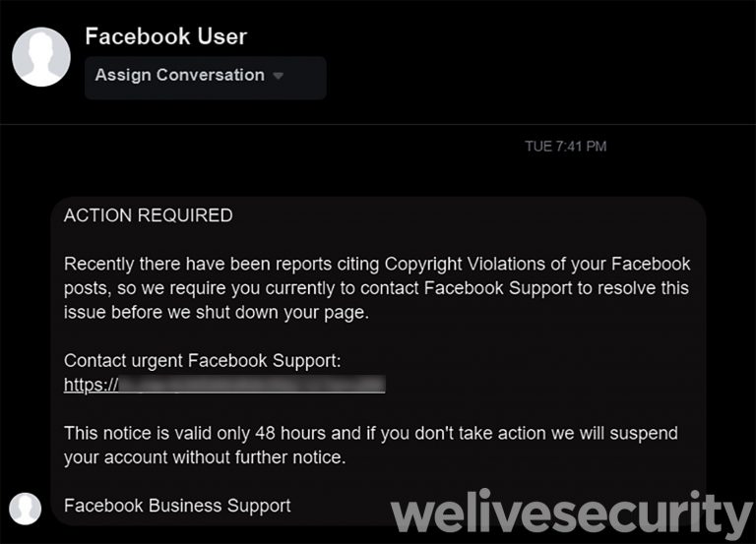Click the Facebook User name heading
The image size is (756, 544).
coord(165,37)
